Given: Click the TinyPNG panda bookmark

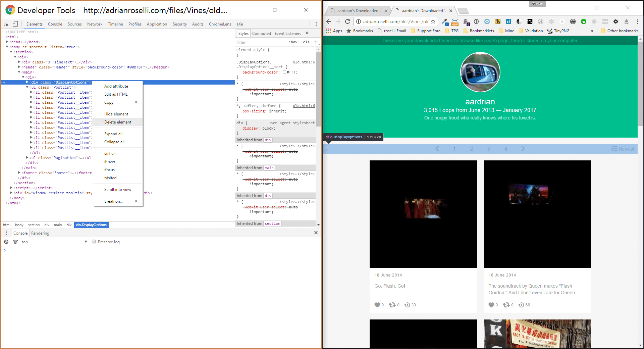Looking at the screenshot, I should [558, 31].
